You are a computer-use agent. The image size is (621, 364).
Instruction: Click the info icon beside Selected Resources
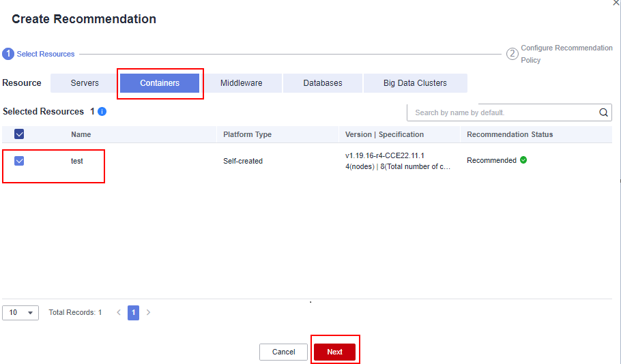click(x=102, y=111)
